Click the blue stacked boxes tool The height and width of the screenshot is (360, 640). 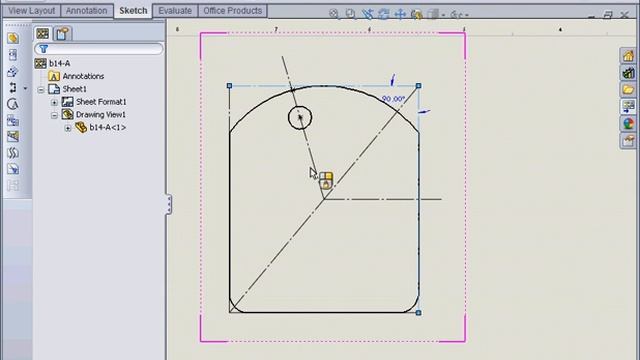point(13,120)
